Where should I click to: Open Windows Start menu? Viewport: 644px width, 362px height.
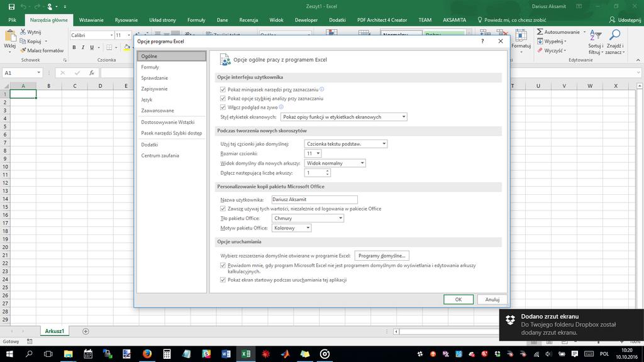click(x=9, y=354)
